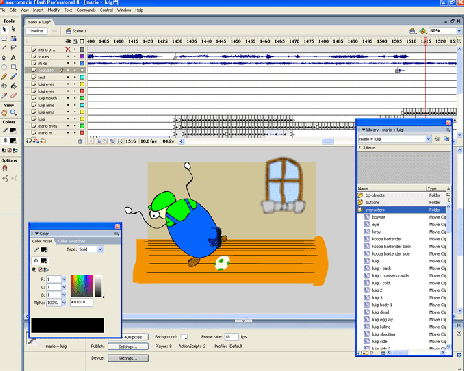The height and width of the screenshot is (371, 464).
Task: Click the Device Settings button
Action: tap(128, 358)
